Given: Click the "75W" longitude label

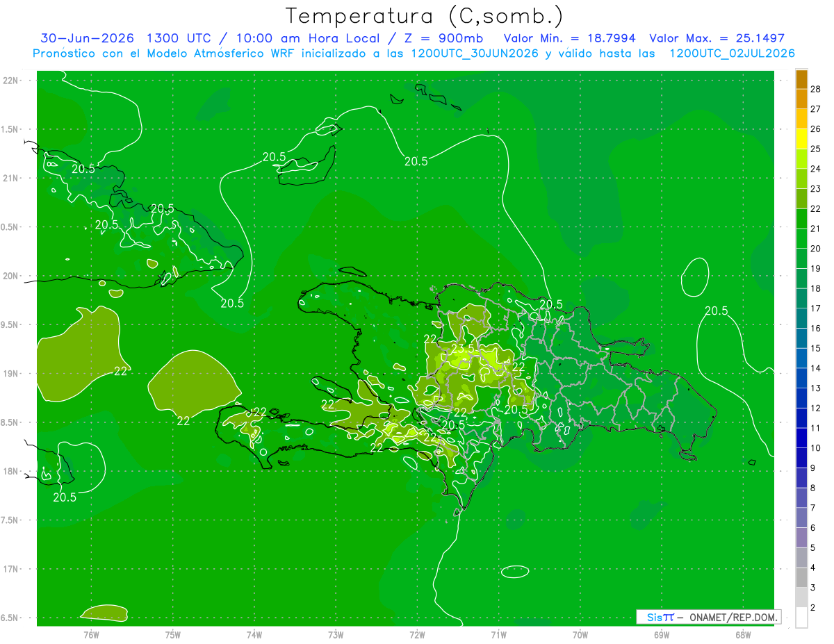Looking at the screenshot, I should coord(173,634).
